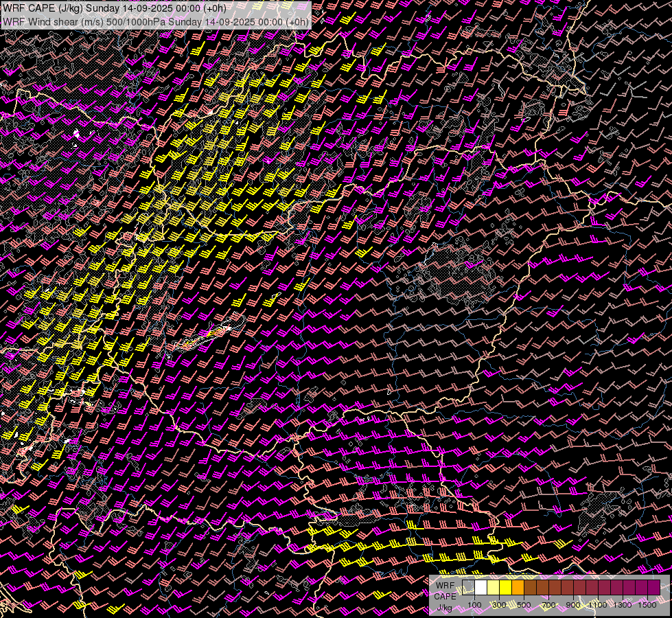Image resolution: width=672 pixels, height=618 pixels.
Task: Click the 1100 legend value label
Action: pyautogui.click(x=598, y=605)
